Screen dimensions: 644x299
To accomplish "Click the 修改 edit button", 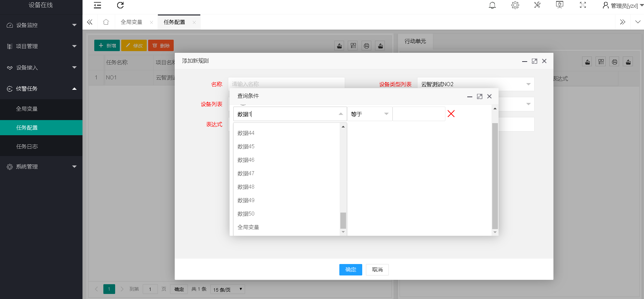I will (x=134, y=45).
